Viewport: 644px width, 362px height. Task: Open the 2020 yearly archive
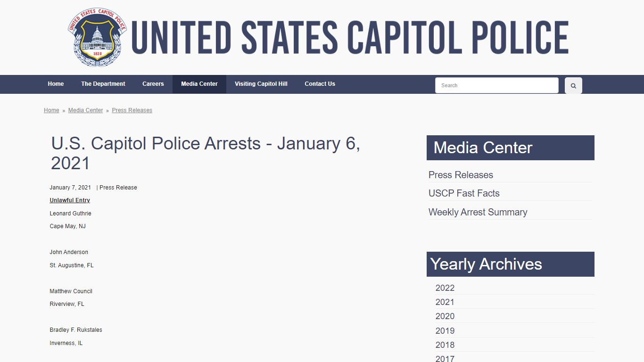(445, 316)
